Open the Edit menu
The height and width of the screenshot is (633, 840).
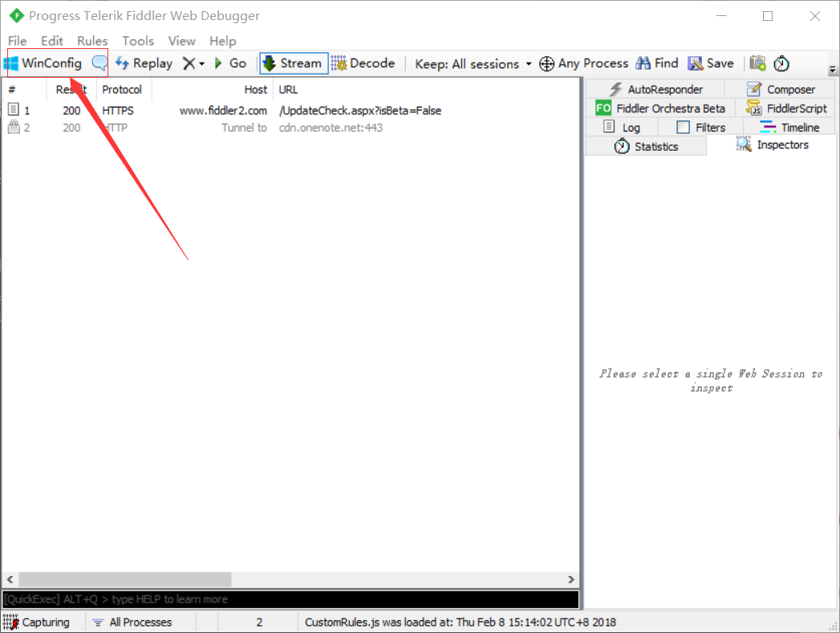click(52, 41)
